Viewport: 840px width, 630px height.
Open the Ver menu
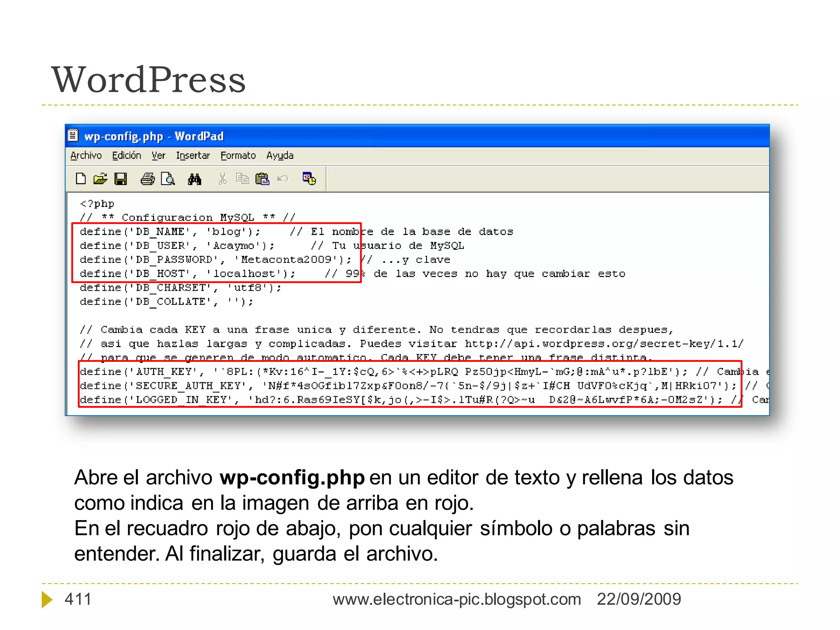pos(158,155)
